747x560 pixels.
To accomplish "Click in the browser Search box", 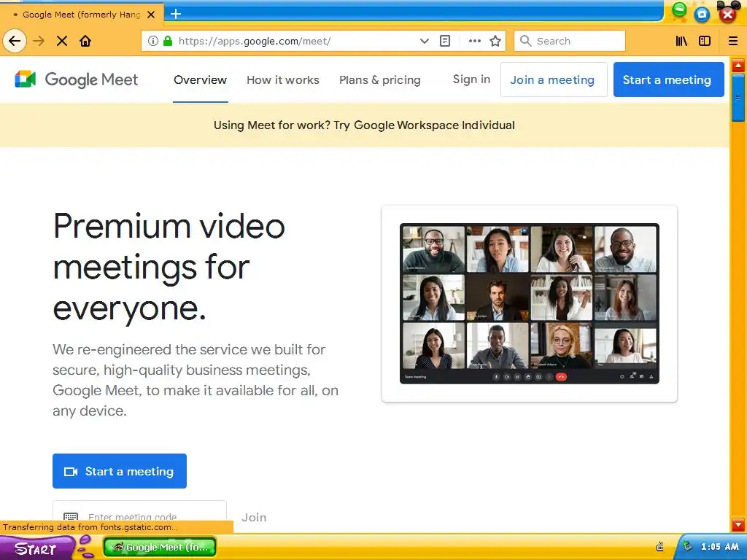I will point(570,41).
